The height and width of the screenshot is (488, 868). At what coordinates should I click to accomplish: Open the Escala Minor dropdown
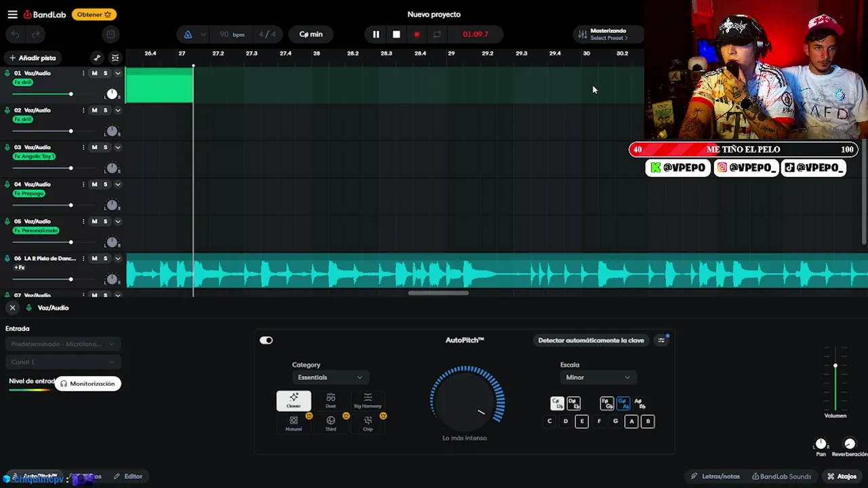[597, 378]
